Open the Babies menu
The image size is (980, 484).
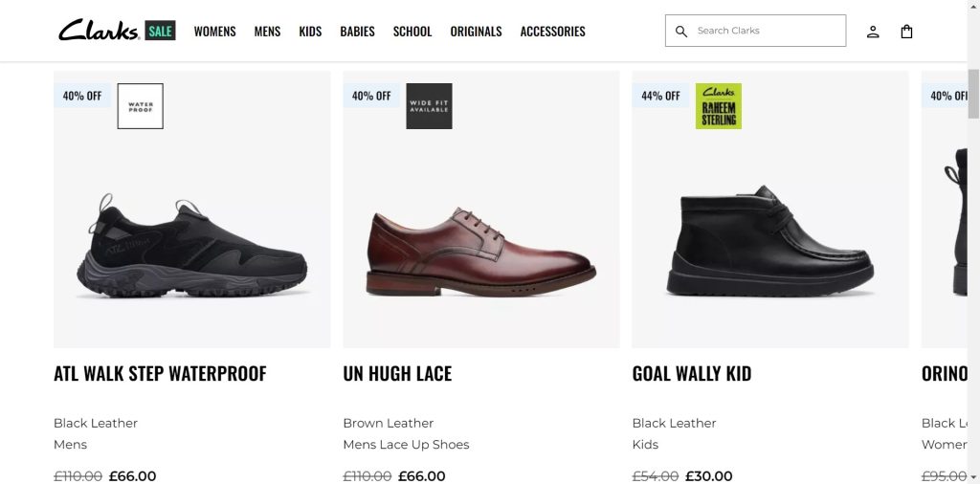pos(357,32)
